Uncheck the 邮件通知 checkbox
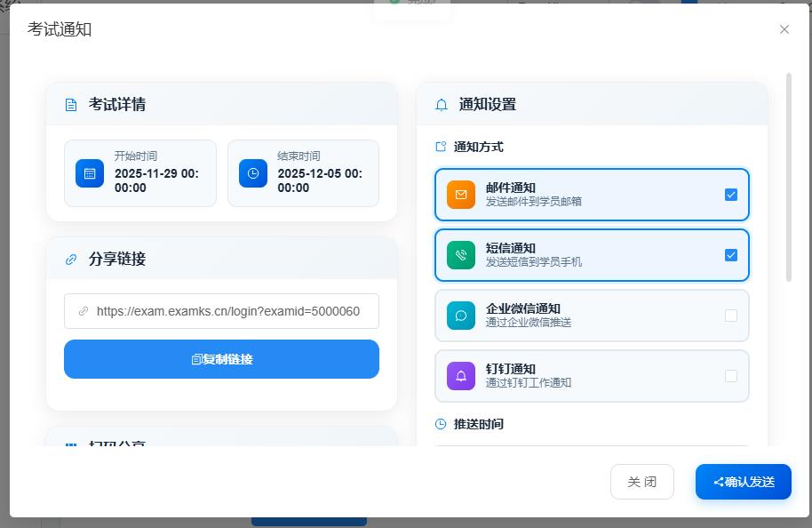Screen dimensions: 812x528 tap(731, 194)
